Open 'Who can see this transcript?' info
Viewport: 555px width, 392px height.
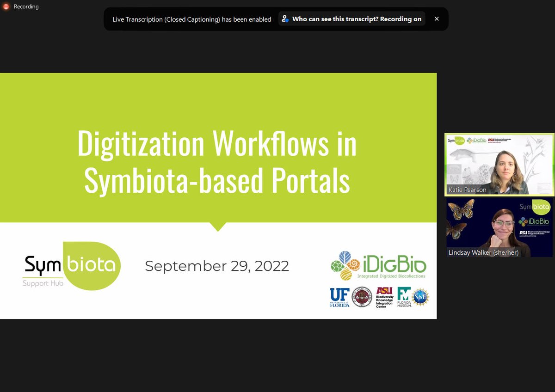pos(352,19)
